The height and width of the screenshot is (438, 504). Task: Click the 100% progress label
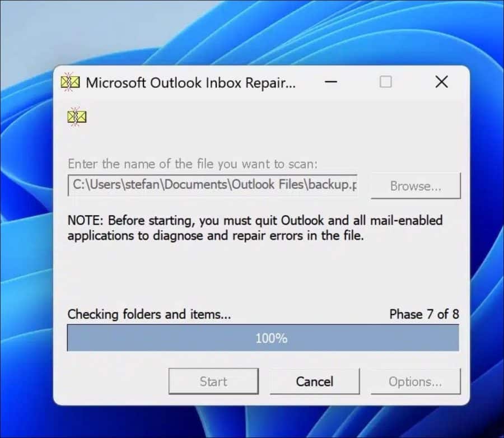271,338
